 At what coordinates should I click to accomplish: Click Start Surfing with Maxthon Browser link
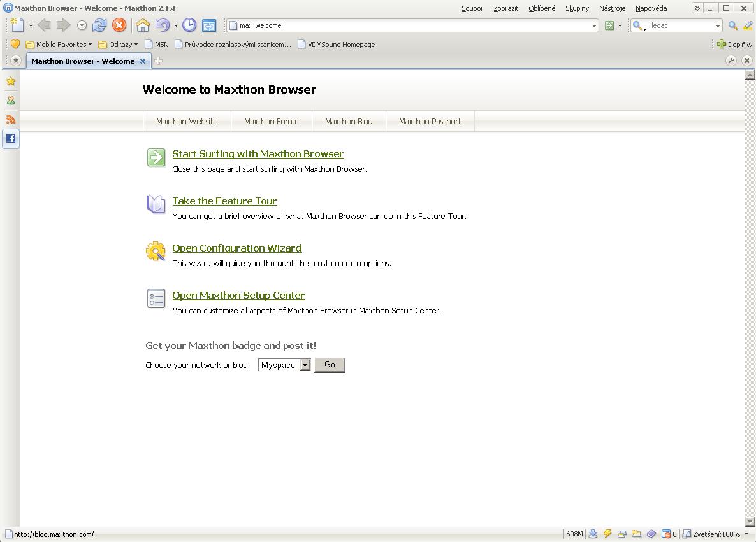(x=258, y=153)
